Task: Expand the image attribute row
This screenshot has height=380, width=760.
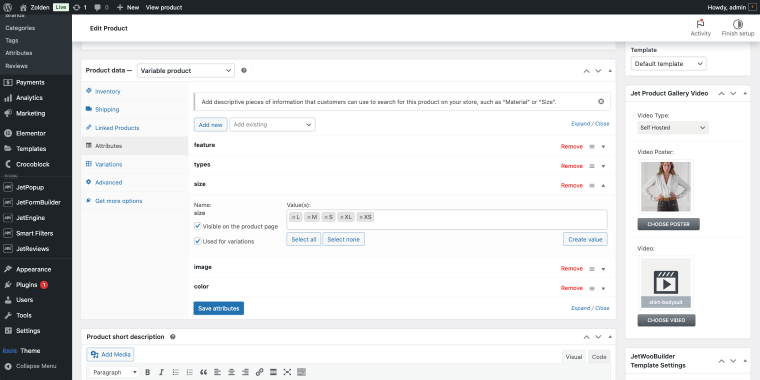Action: tap(603, 269)
